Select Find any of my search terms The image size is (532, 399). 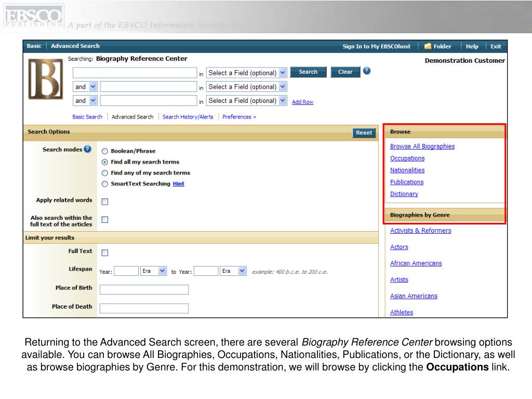105,173
